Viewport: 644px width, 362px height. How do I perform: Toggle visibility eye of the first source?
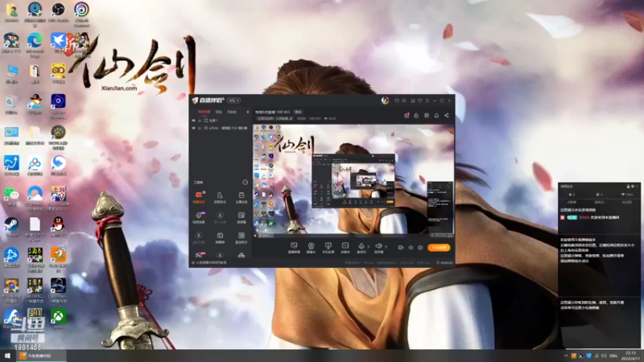coord(193,120)
